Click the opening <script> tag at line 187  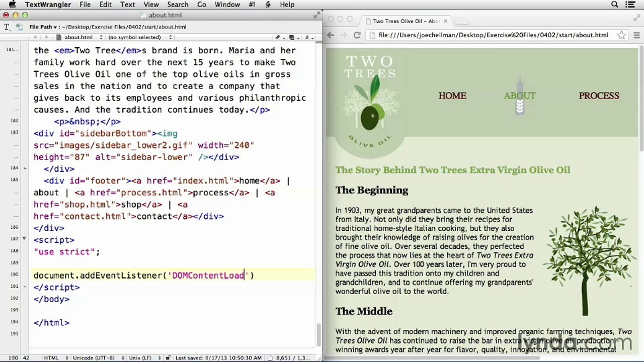tap(54, 240)
